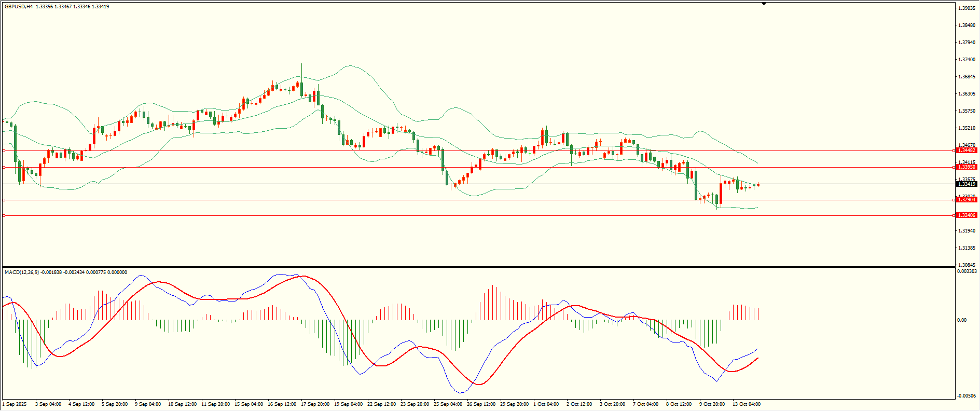
Task: Select left handle of 1.34482 horizontal line
Action: (4, 150)
